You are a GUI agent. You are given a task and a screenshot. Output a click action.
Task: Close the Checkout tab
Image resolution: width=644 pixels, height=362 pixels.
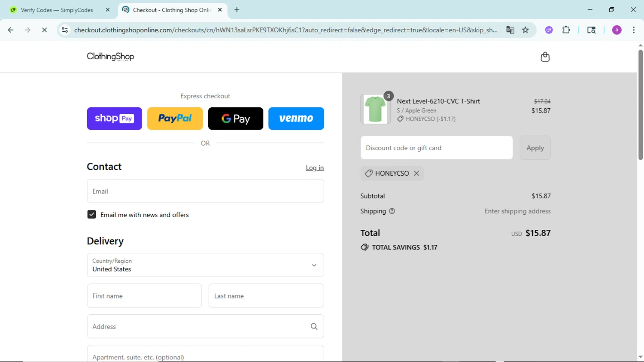(220, 10)
